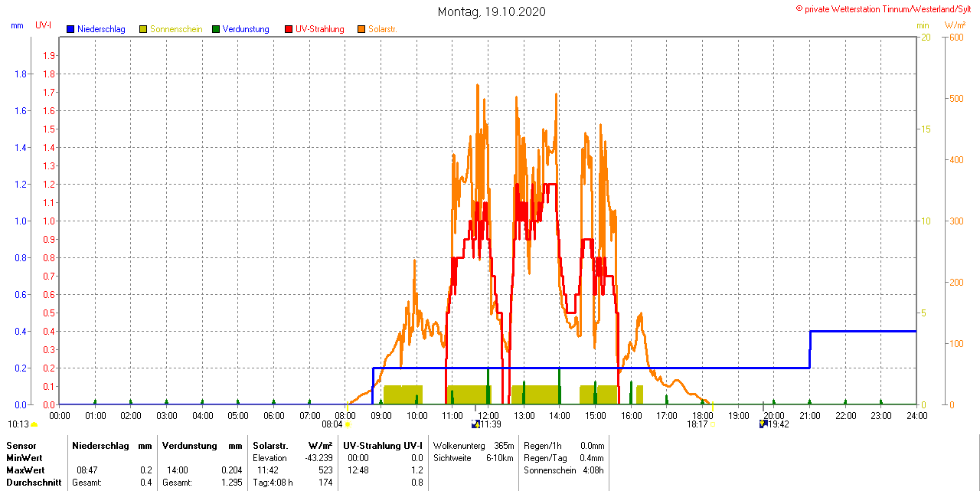Click the orange Solarstr. legend swatch

(x=361, y=29)
